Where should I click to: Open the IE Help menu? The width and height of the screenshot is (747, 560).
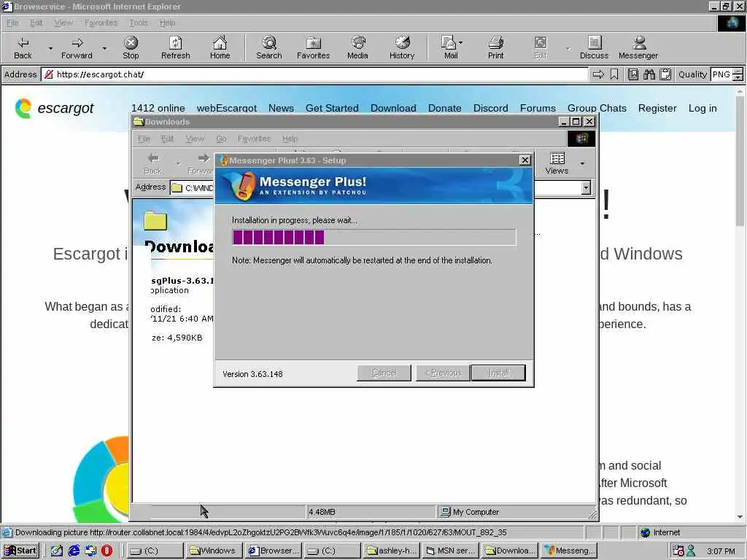click(167, 23)
